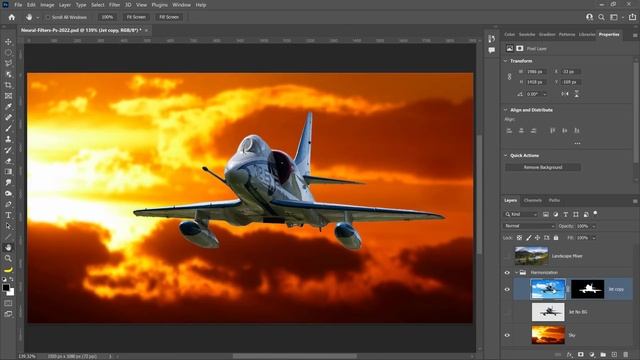Switch to the Paths tab
The image size is (640, 360).
(x=554, y=200)
